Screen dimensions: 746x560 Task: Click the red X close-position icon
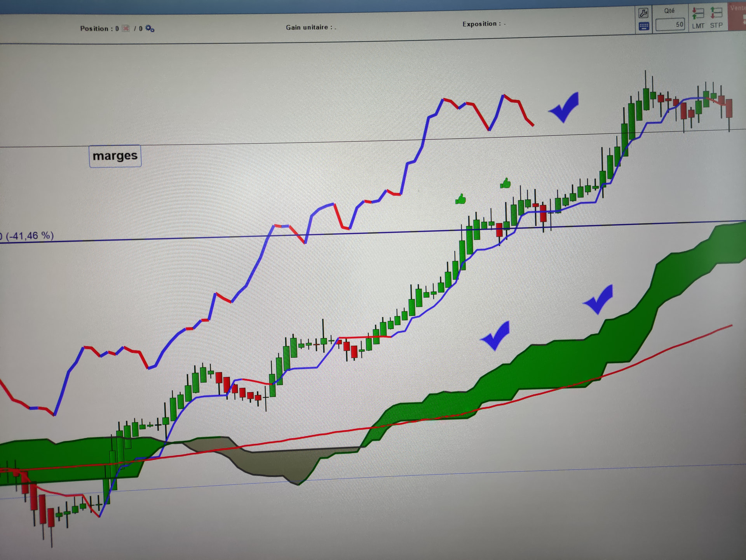click(125, 28)
